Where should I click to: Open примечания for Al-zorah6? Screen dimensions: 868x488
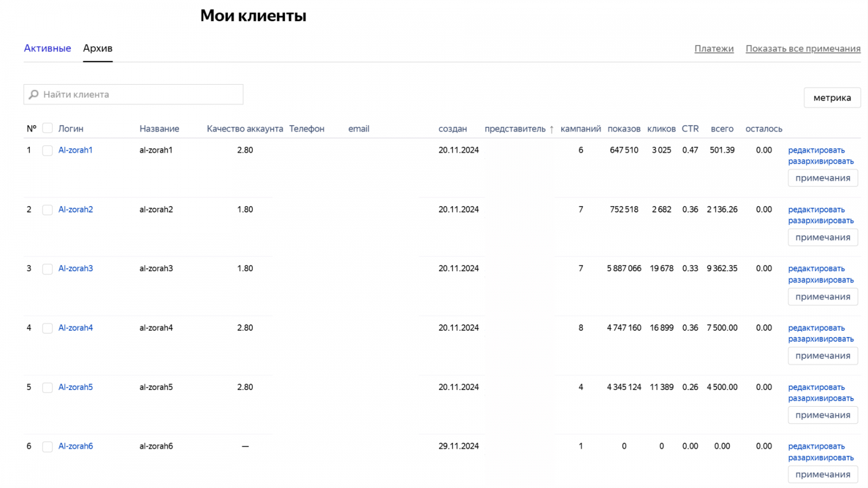click(822, 474)
